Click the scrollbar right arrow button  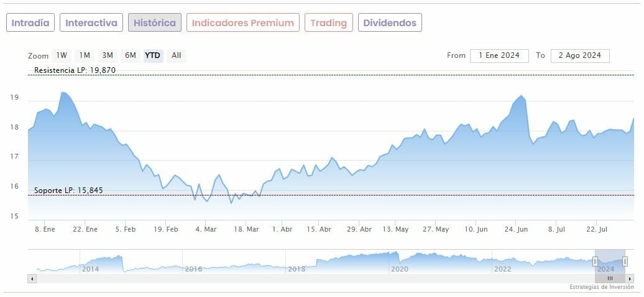(x=630, y=278)
